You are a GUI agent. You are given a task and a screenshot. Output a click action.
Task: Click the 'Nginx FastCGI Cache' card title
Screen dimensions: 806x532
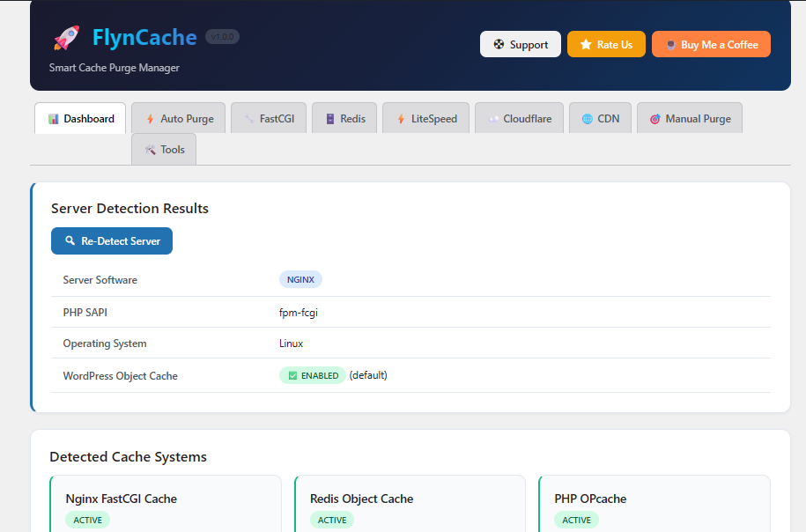coord(122,499)
